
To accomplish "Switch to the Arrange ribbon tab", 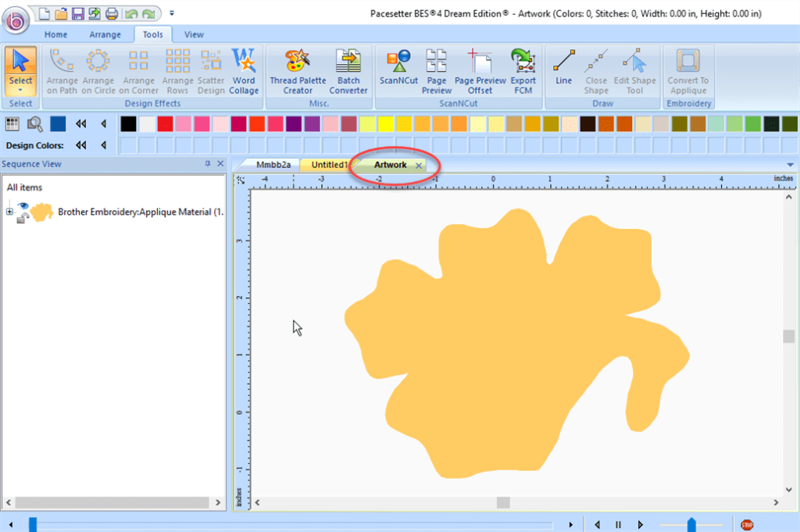I will 105,34.
